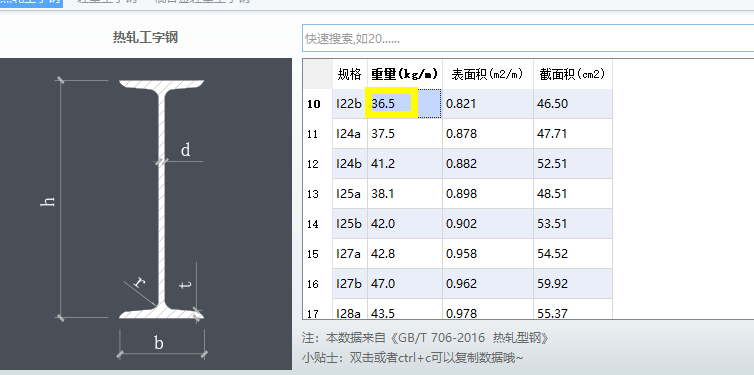Screen dimensions: 754x375
Task: Sort by the 重量(kg/m) column header
Action: point(405,74)
